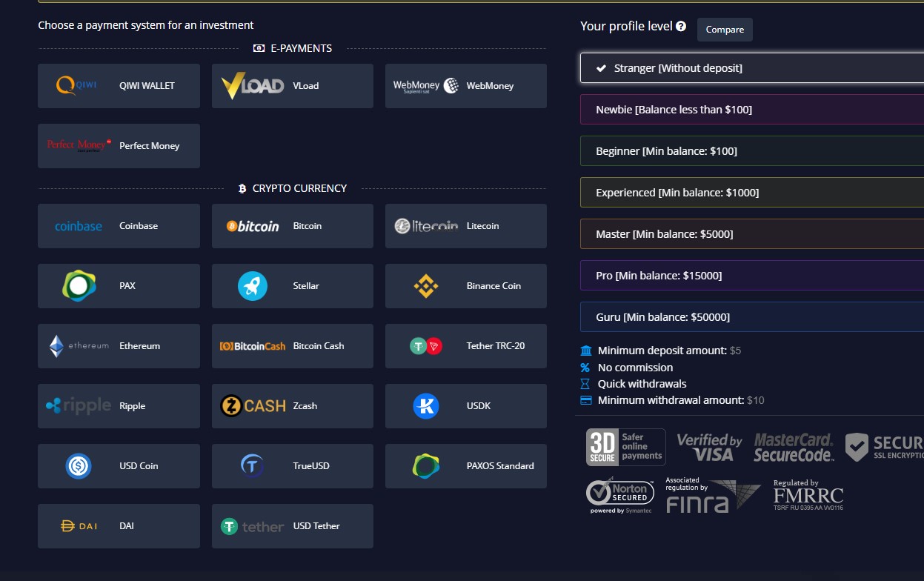The width and height of the screenshot is (924, 581).
Task: Click the Binance Coin label
Action: point(493,286)
